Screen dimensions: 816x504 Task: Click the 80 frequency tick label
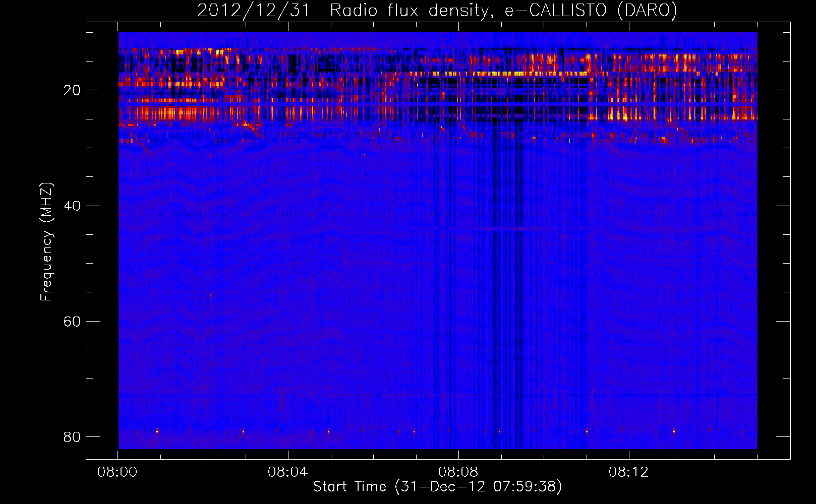(x=72, y=436)
